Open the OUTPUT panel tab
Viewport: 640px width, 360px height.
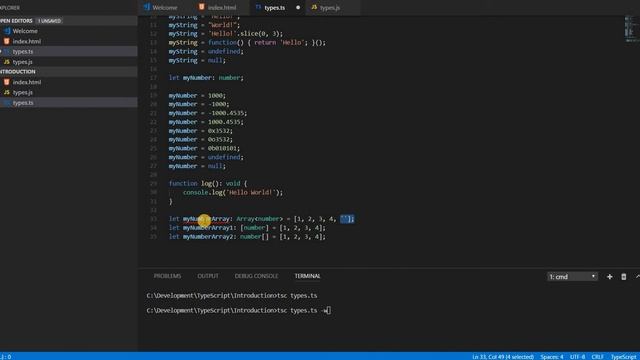(208, 276)
